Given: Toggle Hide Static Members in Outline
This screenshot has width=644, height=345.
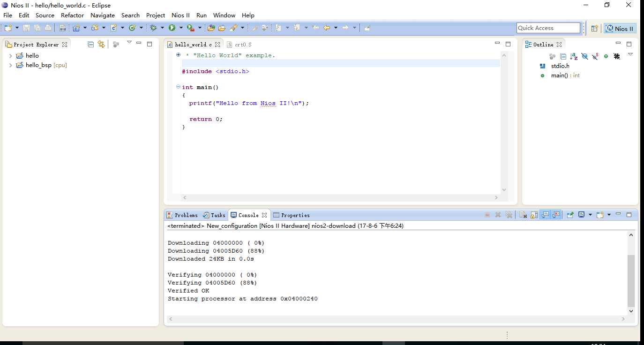Looking at the screenshot, I should point(595,56).
